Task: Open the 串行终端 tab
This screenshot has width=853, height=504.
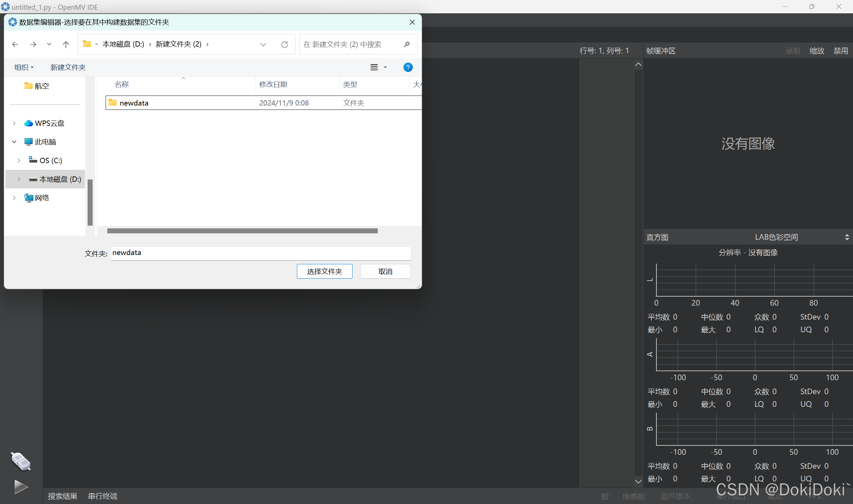Action: point(102,496)
